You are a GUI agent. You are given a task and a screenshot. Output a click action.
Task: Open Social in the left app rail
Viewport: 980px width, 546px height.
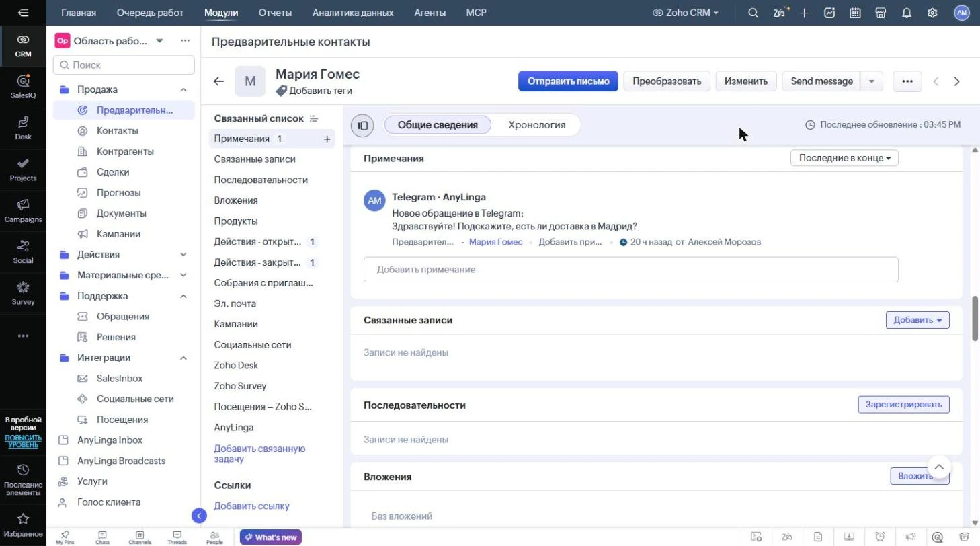(x=23, y=251)
